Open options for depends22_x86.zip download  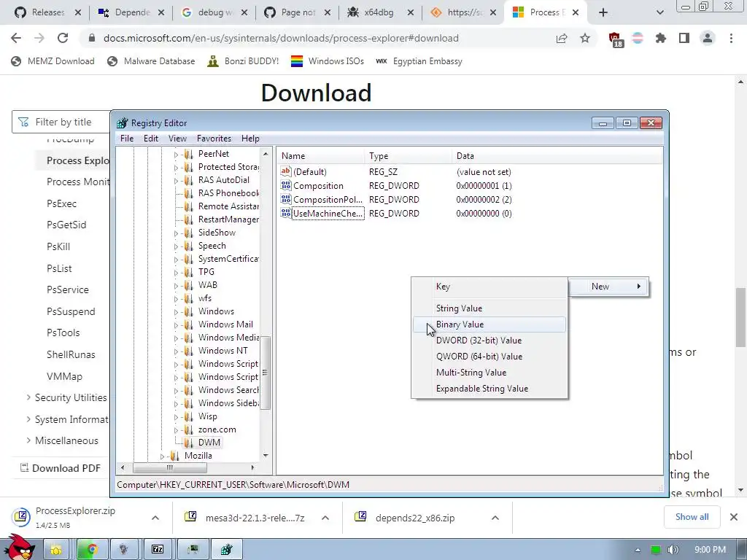(x=495, y=518)
